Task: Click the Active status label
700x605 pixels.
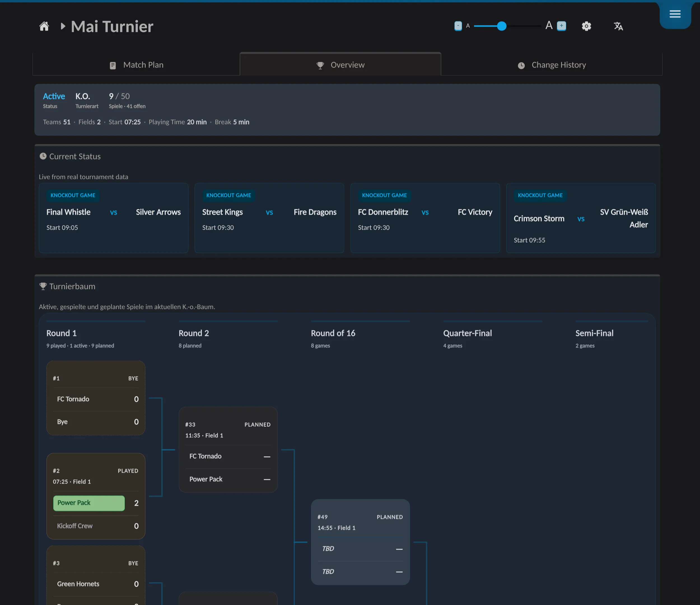Action: (x=54, y=96)
